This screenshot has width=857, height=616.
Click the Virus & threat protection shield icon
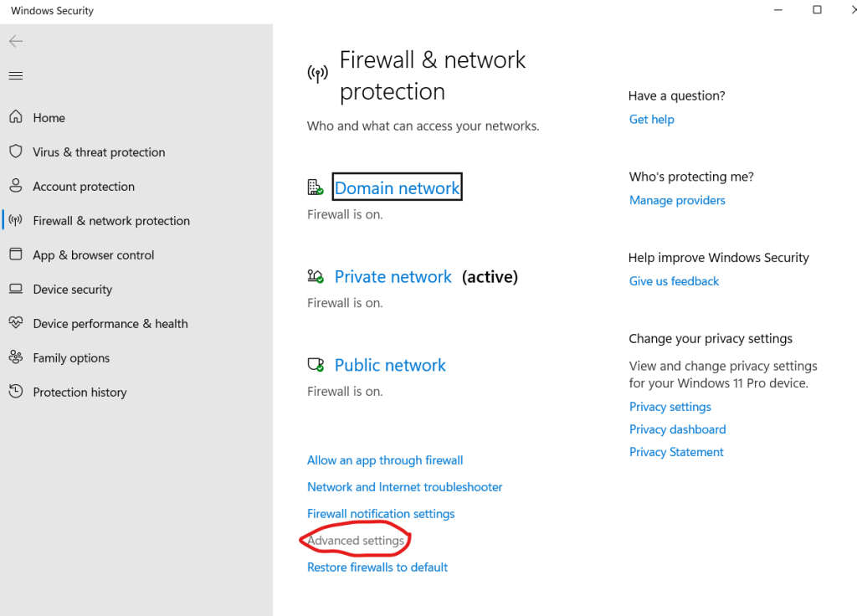coord(15,151)
